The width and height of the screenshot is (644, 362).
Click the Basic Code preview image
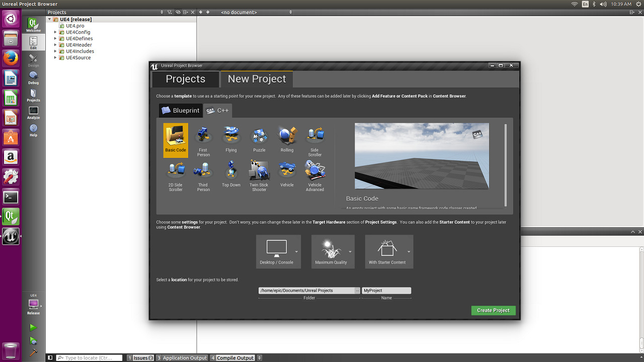click(x=422, y=156)
